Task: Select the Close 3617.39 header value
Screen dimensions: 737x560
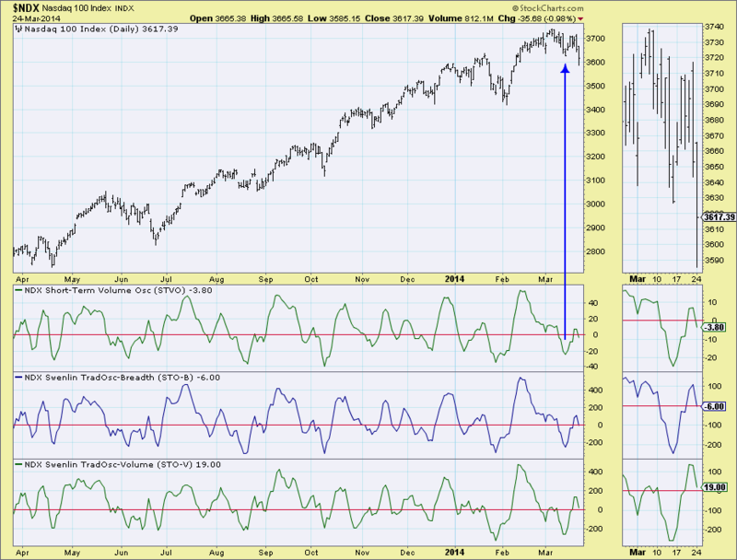Action: pyautogui.click(x=394, y=18)
